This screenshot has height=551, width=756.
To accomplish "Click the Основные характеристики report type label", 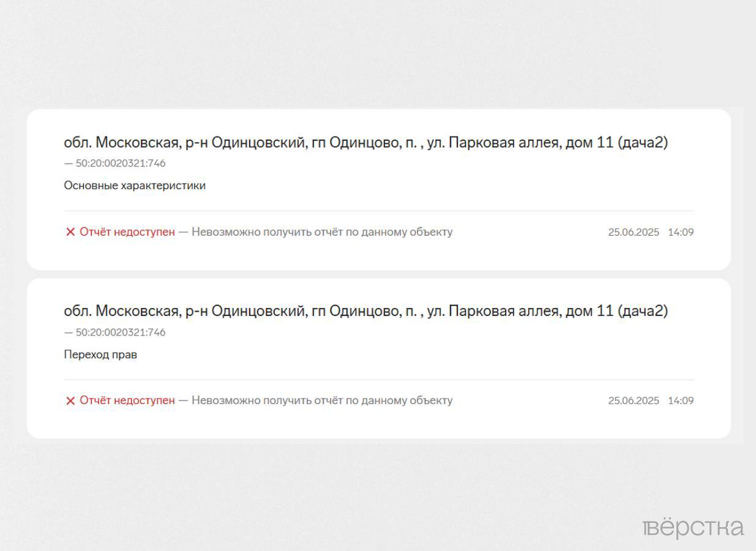I will pyautogui.click(x=135, y=186).
